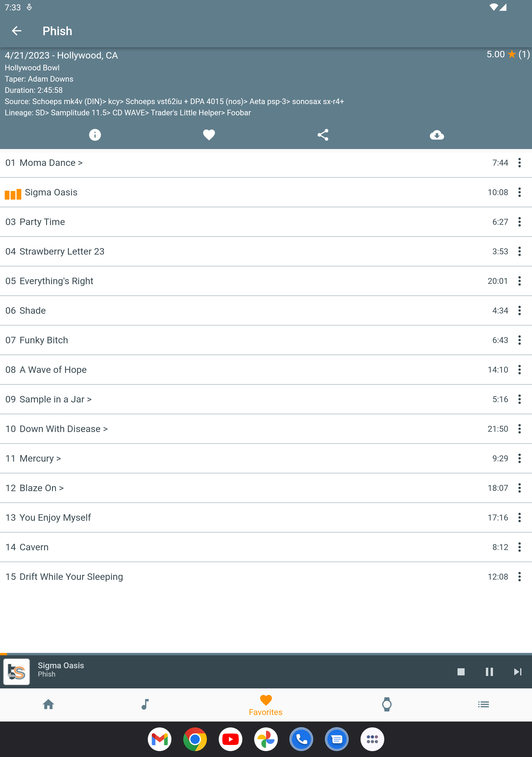Play track 09 Sample in a Jar
The height and width of the screenshot is (757, 532).
pos(266,399)
